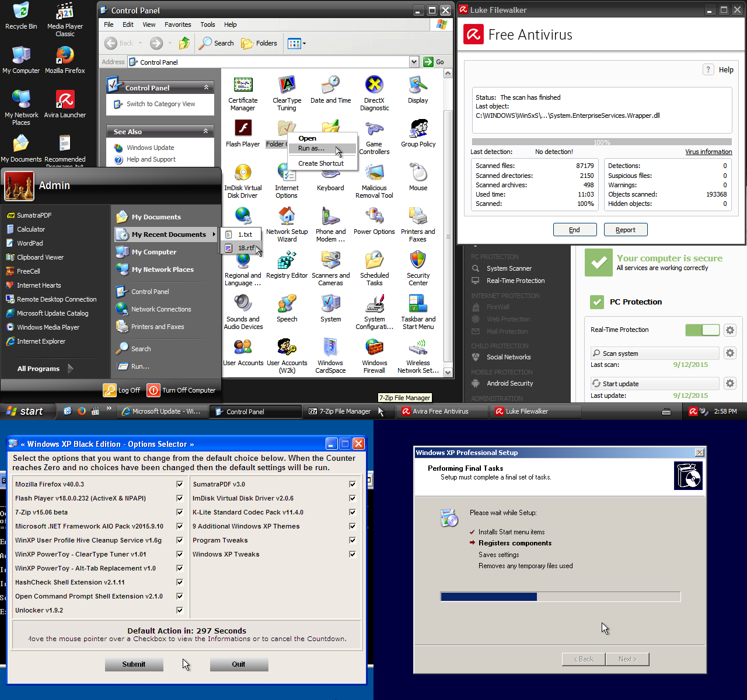Open the Favorites menu
The width and height of the screenshot is (747, 700).
178,24
